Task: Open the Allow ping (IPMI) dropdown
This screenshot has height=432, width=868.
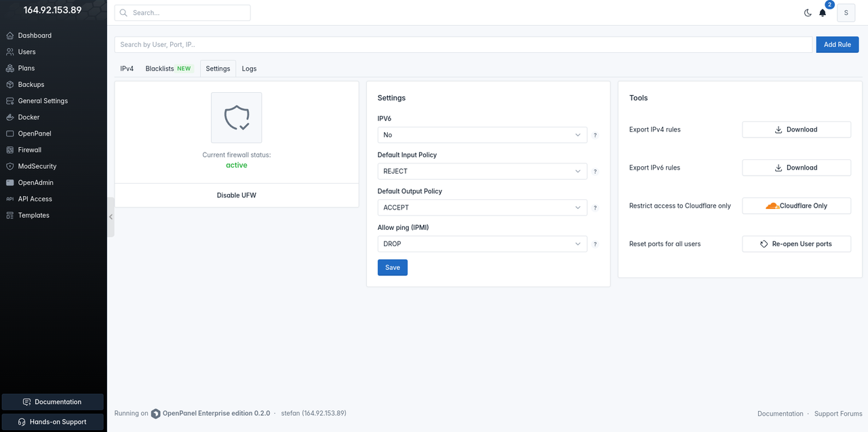Action: point(482,244)
